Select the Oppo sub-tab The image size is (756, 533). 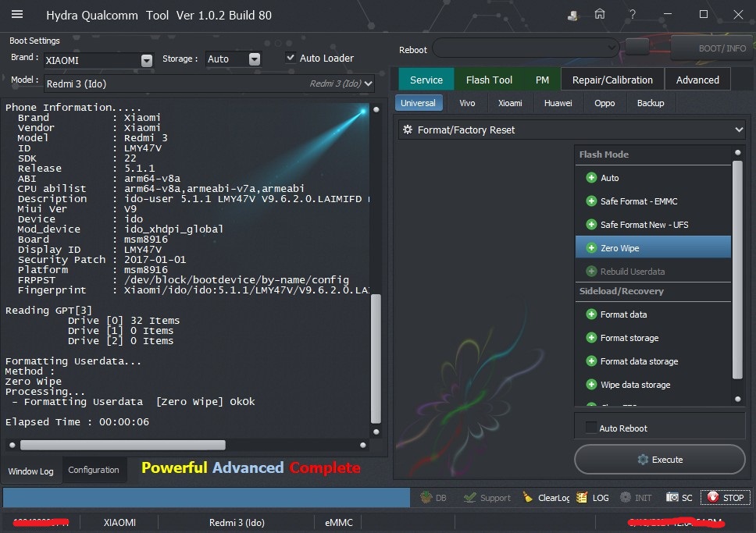(604, 103)
